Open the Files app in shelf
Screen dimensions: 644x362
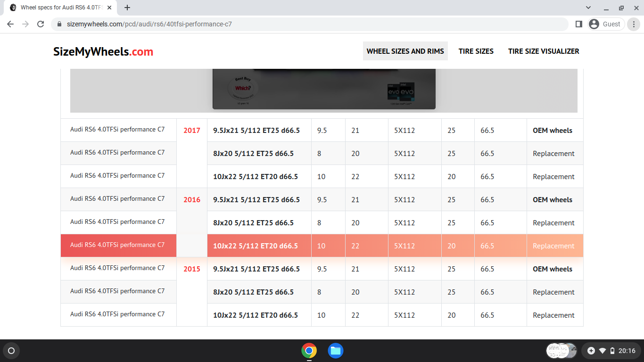[335, 351]
